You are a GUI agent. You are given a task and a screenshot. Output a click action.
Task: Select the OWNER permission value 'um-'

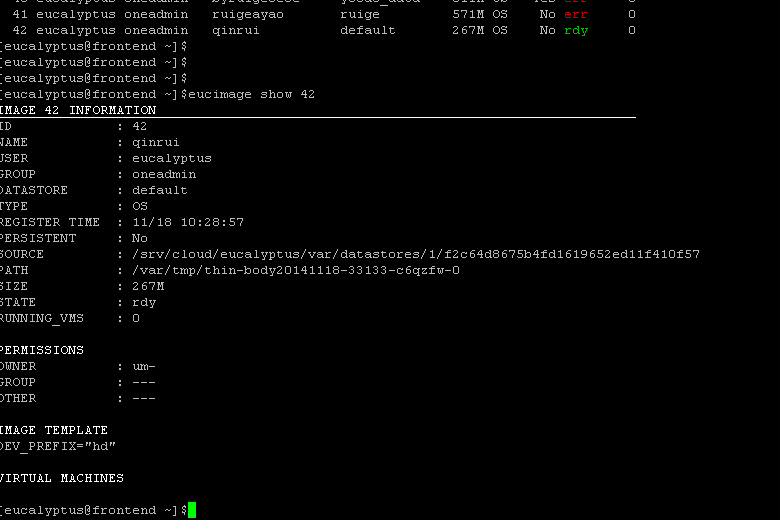(144, 366)
